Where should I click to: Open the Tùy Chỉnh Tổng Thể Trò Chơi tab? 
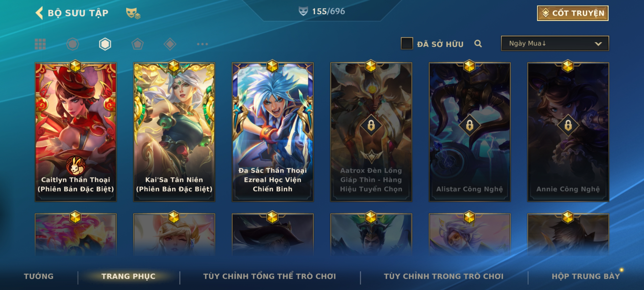pyautogui.click(x=270, y=276)
